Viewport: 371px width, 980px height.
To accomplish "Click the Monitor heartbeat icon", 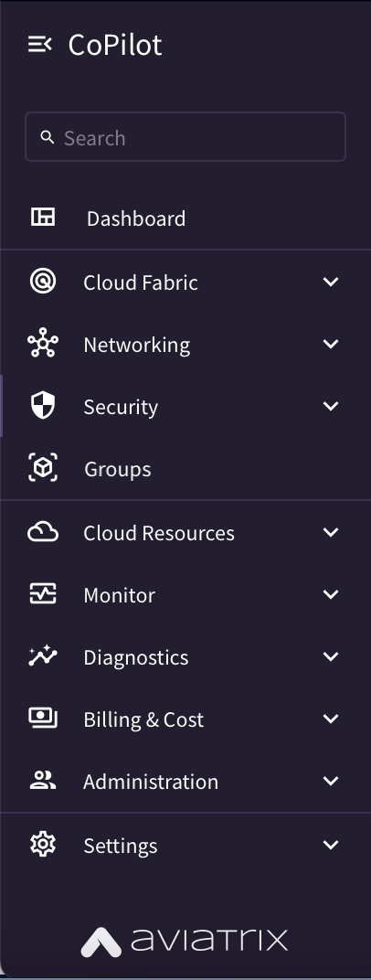I will click(43, 593).
